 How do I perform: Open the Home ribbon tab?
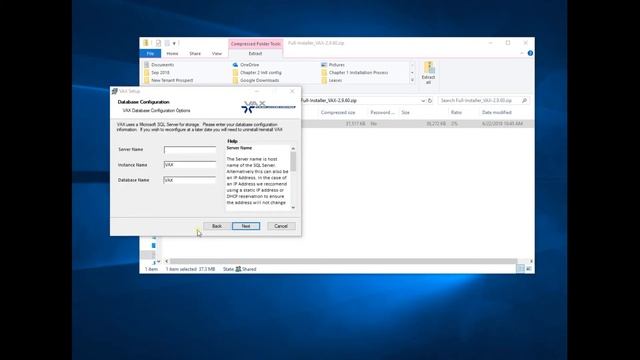[172, 53]
